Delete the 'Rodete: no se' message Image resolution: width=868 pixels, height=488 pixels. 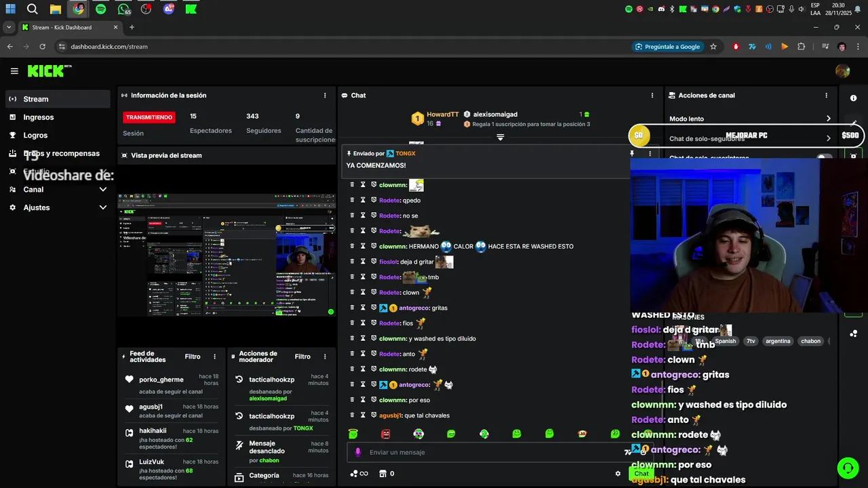353,216
